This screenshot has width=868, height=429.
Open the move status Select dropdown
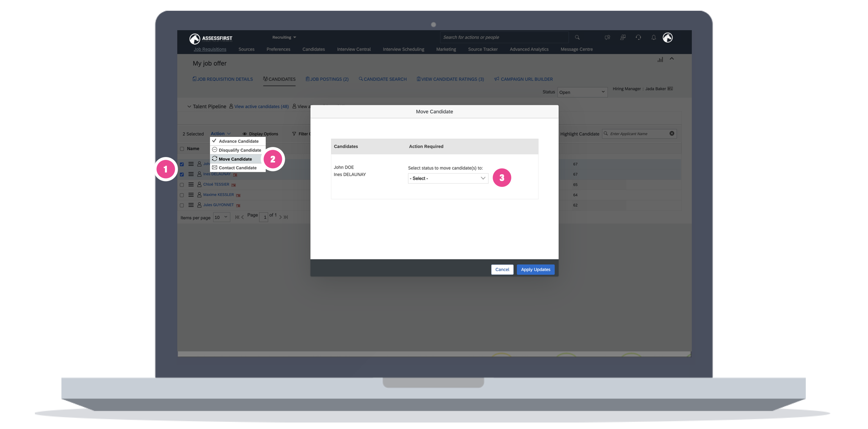coord(448,179)
